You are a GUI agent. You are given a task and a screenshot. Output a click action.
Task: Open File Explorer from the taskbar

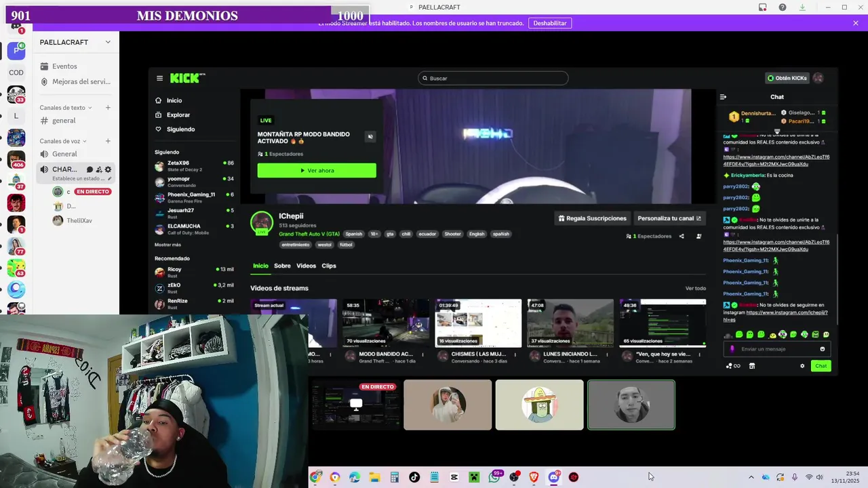(x=374, y=477)
